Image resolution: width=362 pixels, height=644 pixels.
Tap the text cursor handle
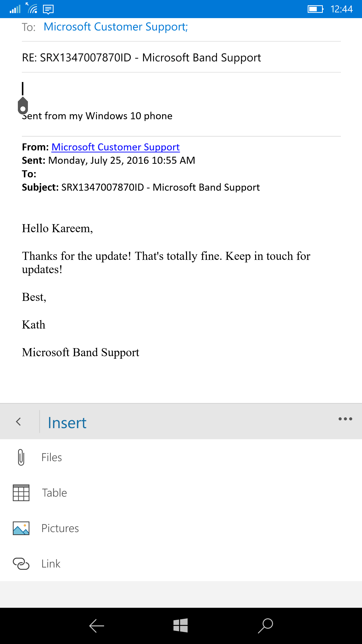[x=23, y=106]
